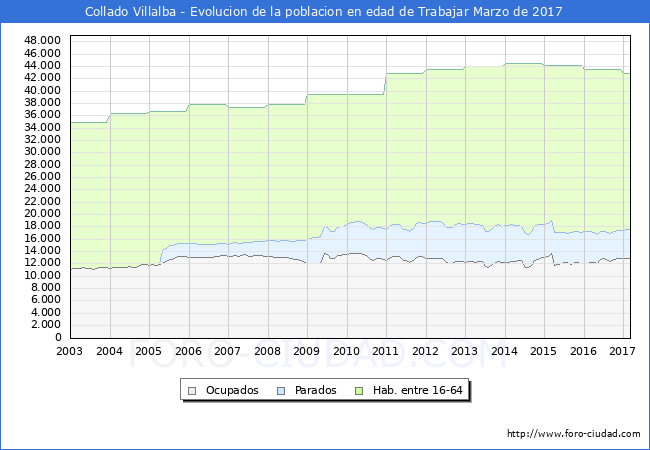Click the 2003 x-axis label
Screen dimensions: 650x450
tap(70, 351)
